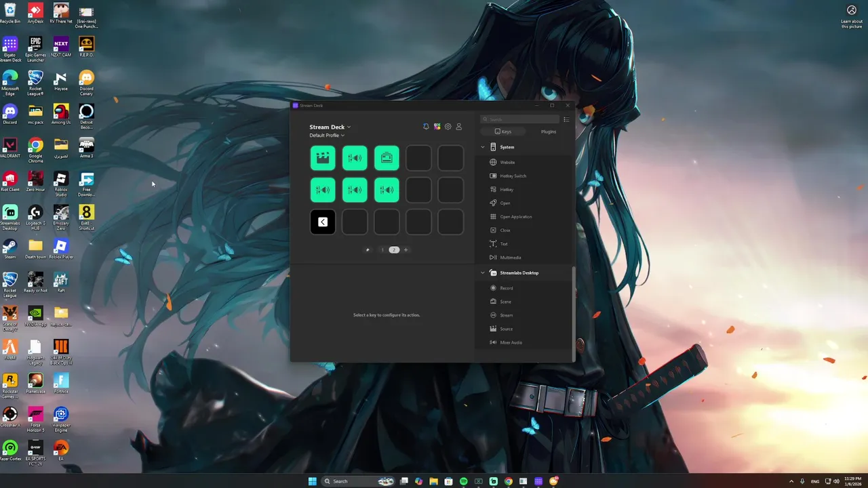Open the Stream Deck device dropdown
The width and height of the screenshot is (868, 488).
[x=330, y=127]
